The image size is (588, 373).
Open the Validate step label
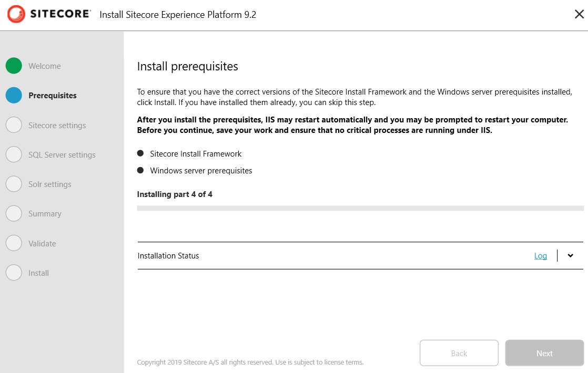pyautogui.click(x=43, y=244)
